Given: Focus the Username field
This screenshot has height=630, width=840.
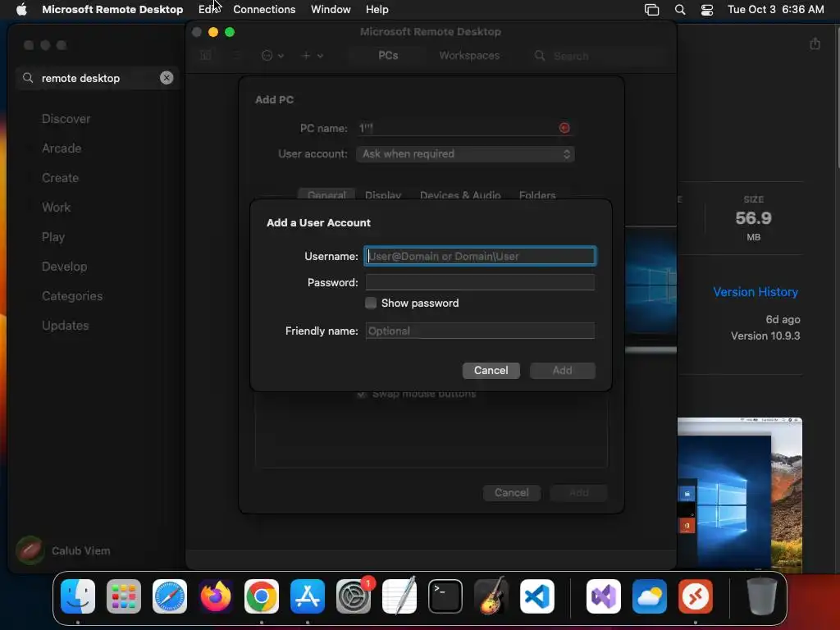Looking at the screenshot, I should click(480, 256).
